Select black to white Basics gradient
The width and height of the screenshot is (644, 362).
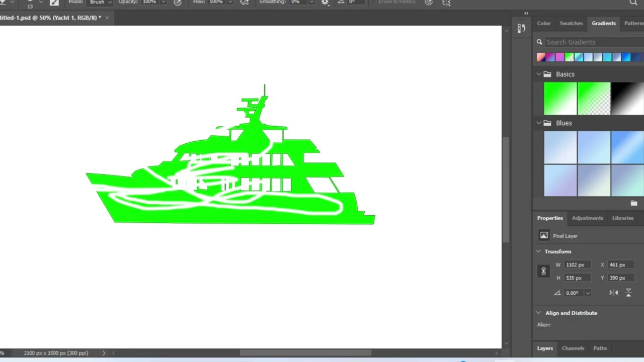(627, 99)
